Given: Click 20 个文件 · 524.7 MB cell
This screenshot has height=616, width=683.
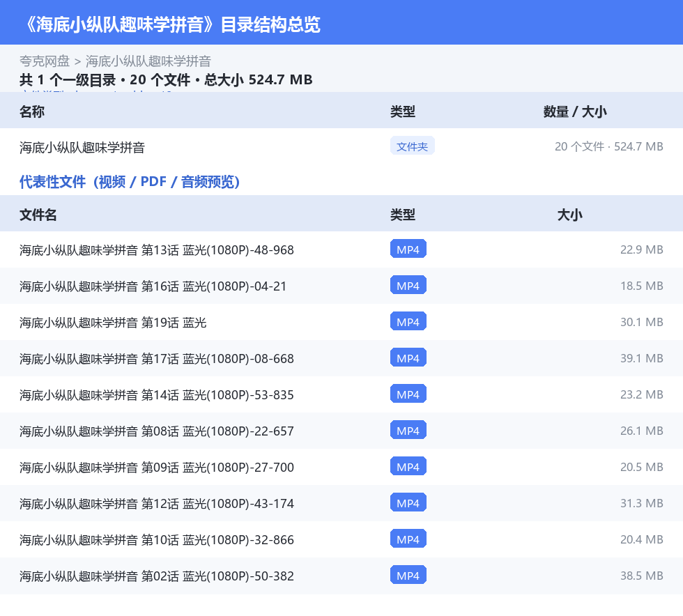Looking at the screenshot, I should pyautogui.click(x=609, y=146).
